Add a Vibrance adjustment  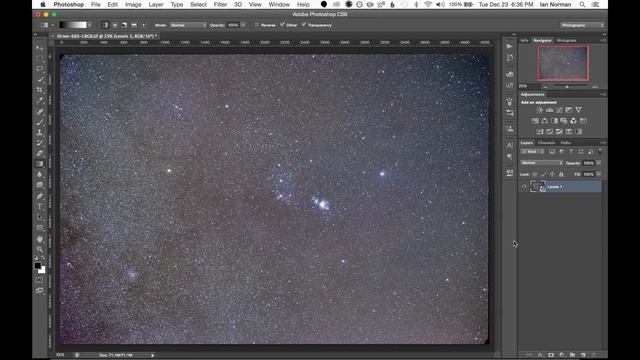click(x=578, y=110)
